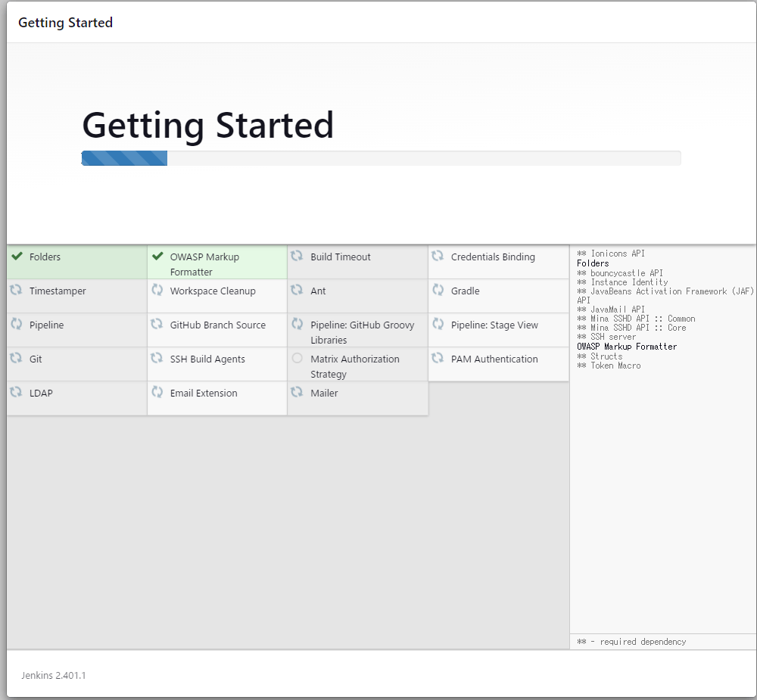Click the spinner beside Pipeline: Stage View
Image resolution: width=757 pixels, height=700 pixels.
[438, 324]
